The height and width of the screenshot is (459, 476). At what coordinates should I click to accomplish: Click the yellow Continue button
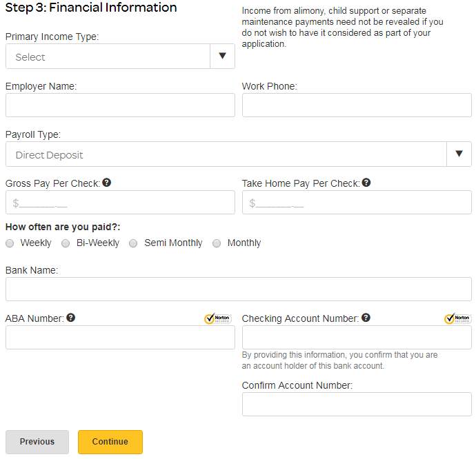(x=110, y=442)
